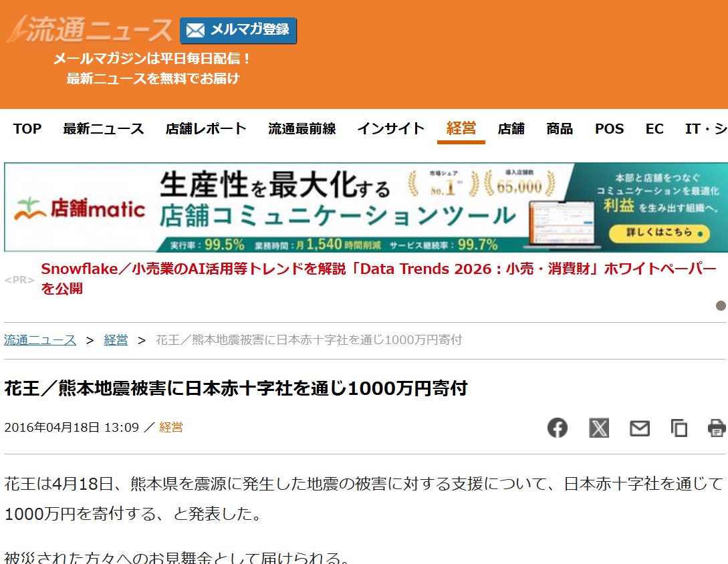Click the date 2016年04月18日 13:09

click(72, 427)
